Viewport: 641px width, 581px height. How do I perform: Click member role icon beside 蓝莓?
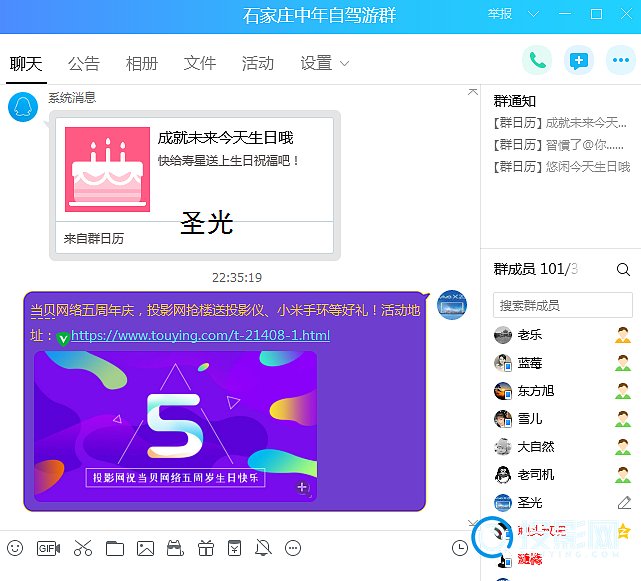(x=623, y=363)
